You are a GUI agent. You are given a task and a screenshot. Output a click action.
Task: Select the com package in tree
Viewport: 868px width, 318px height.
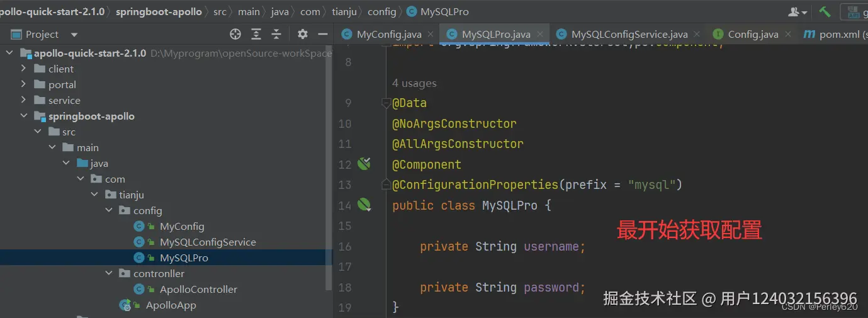pos(115,179)
